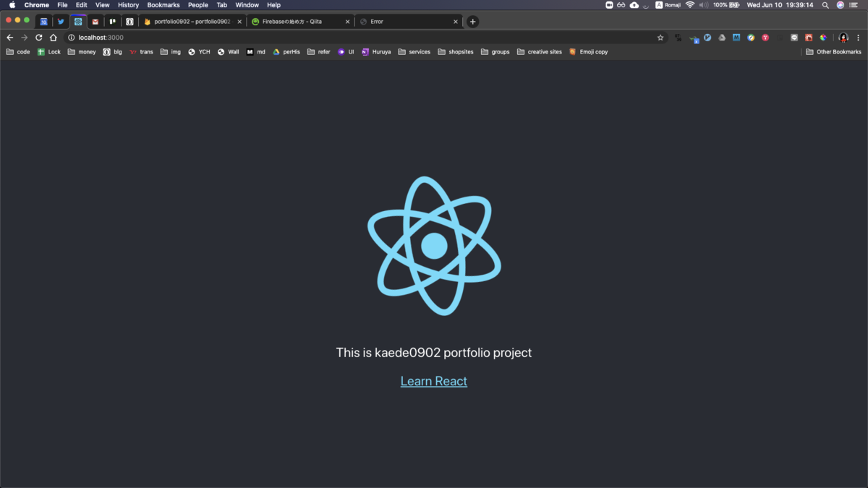Screen dimensions: 868x488
Task: Open the Romaji input source menu
Action: pyautogui.click(x=668, y=5)
